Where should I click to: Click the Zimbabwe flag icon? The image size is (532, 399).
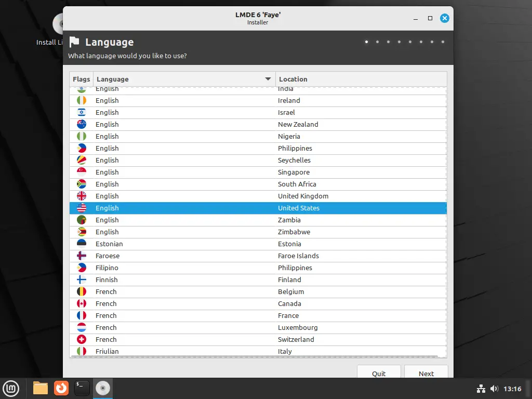pyautogui.click(x=82, y=232)
